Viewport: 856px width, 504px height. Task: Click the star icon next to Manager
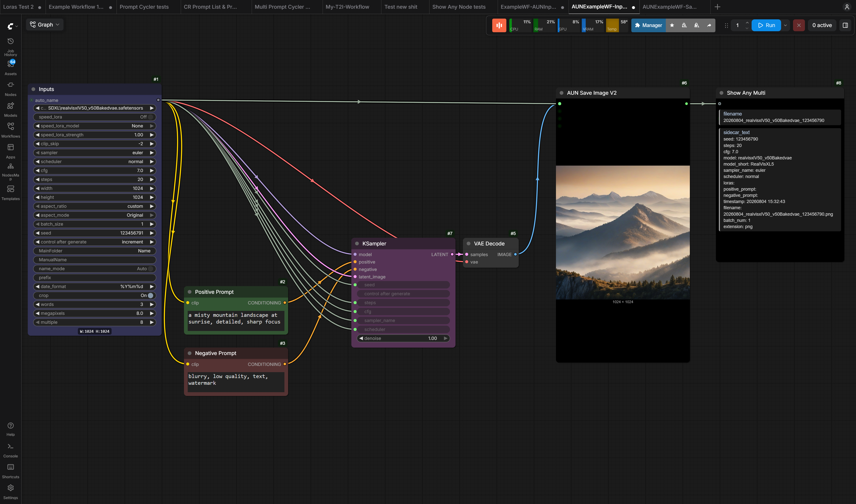coord(672,25)
